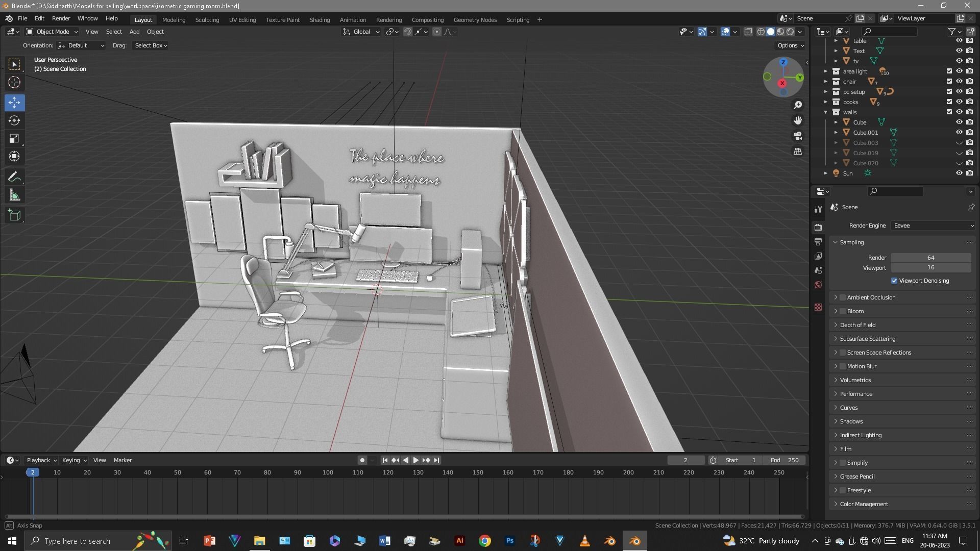This screenshot has height=551, width=980.
Task: Enable Bloom checkbox
Action: pyautogui.click(x=843, y=311)
